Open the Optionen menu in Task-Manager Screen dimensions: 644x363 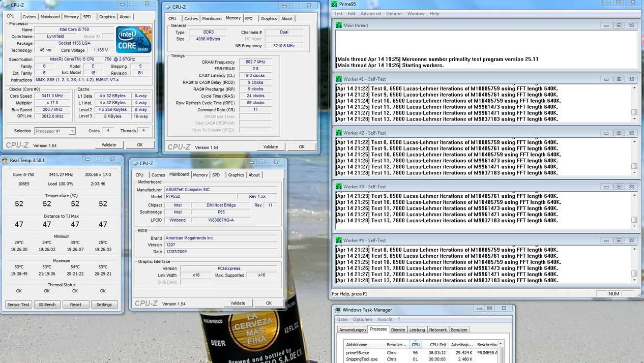(x=362, y=319)
